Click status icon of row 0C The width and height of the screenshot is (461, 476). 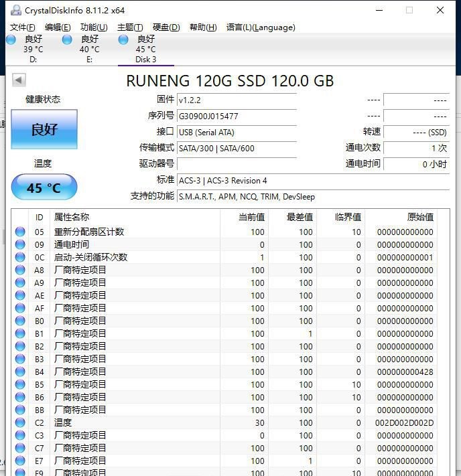(20, 257)
